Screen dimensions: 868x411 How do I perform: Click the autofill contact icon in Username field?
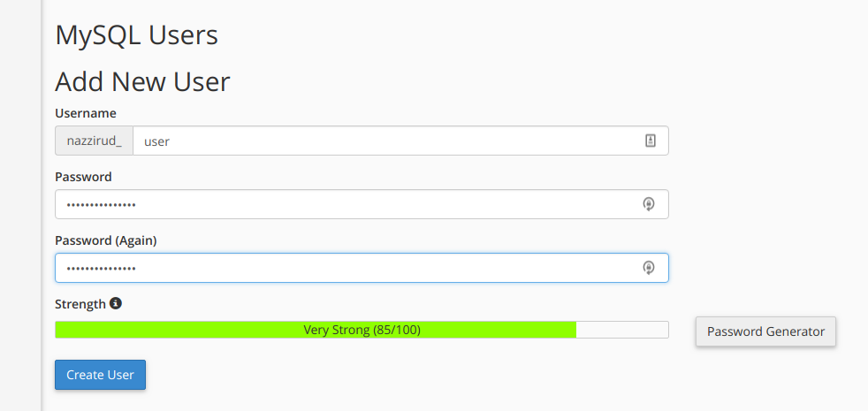pyautogui.click(x=650, y=141)
